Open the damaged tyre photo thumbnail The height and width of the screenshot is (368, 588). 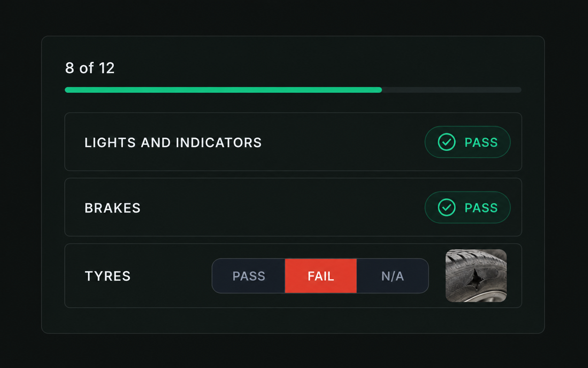tap(476, 276)
